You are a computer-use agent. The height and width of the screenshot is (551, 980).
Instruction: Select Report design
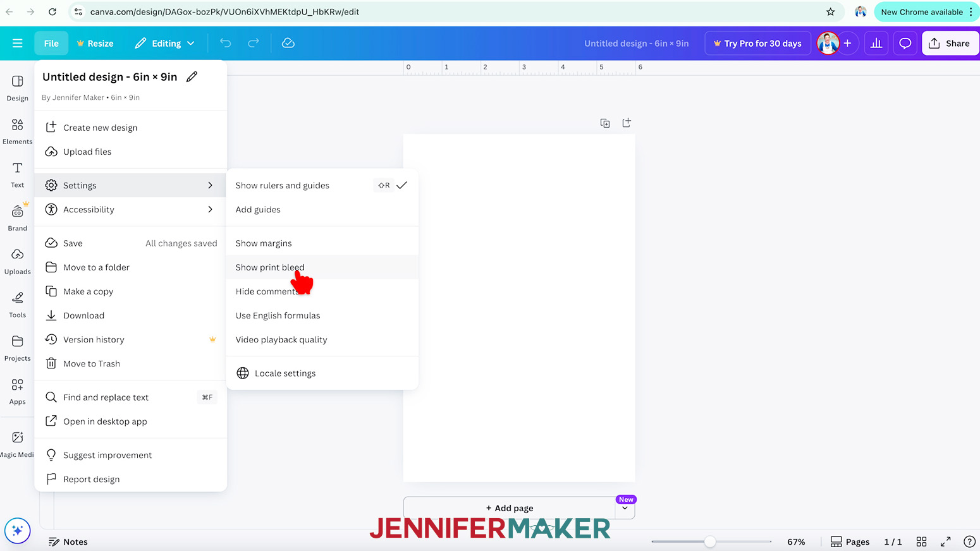pos(130,479)
